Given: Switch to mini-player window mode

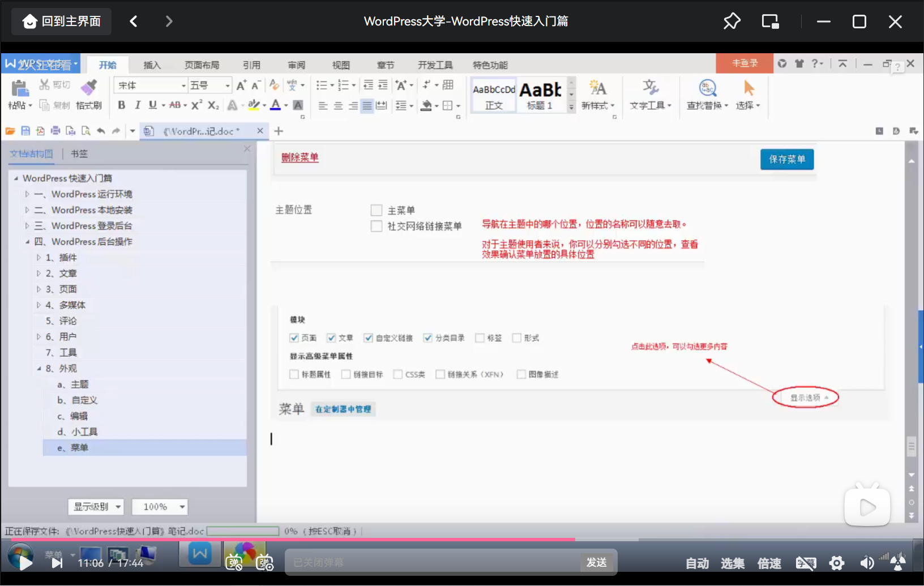Looking at the screenshot, I should pos(770,22).
